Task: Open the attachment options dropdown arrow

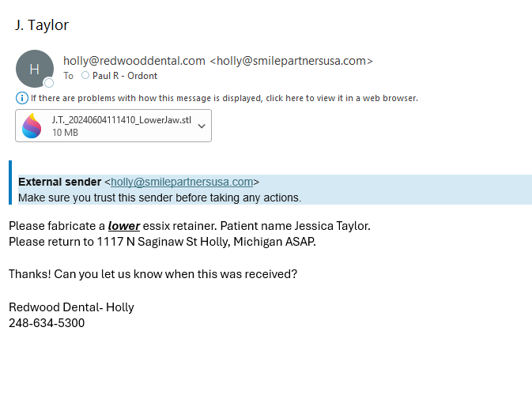Action: (202, 126)
